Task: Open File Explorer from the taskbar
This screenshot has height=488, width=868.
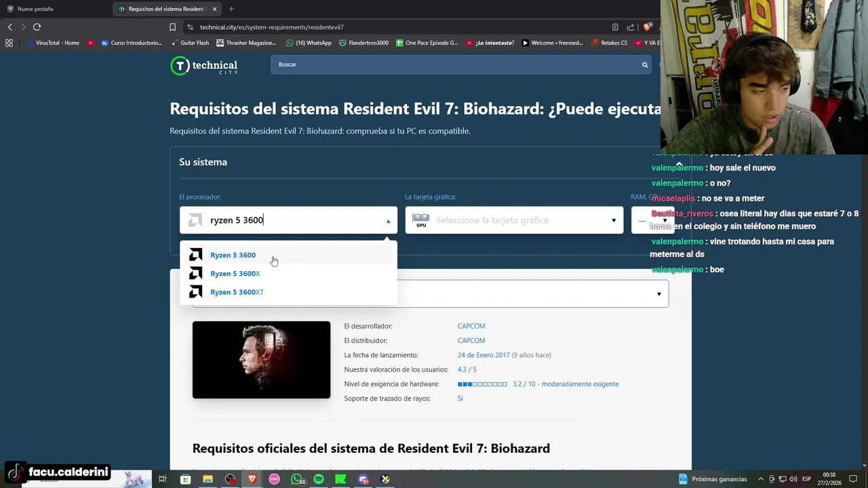Action: pyautogui.click(x=208, y=479)
